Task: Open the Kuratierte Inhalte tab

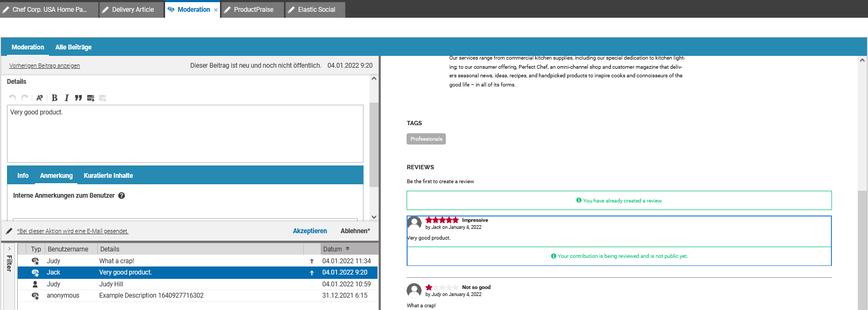Action: [108, 176]
